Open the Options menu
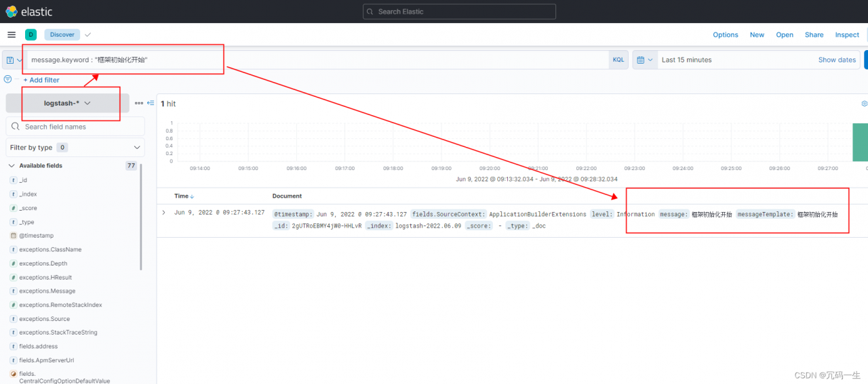868x384 pixels. coord(726,35)
